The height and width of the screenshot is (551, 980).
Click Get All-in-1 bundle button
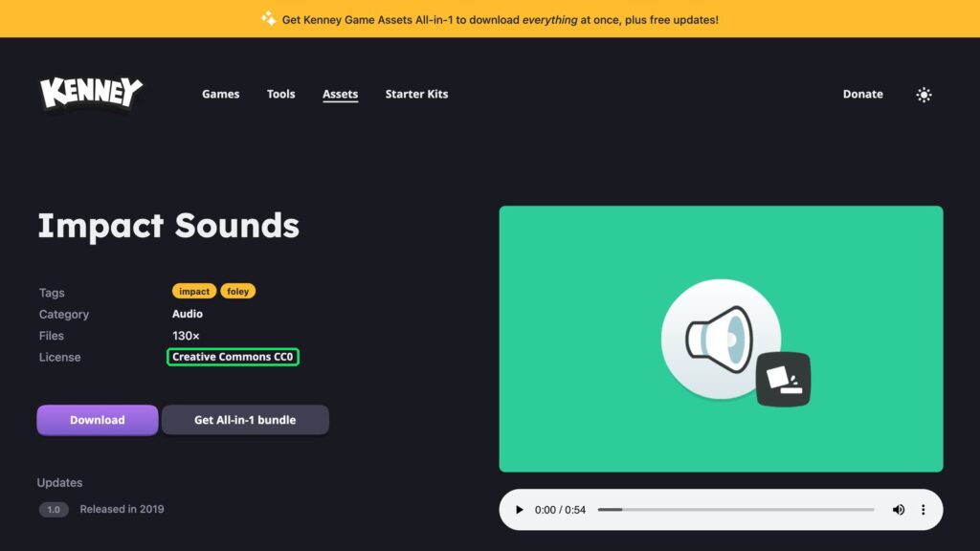(245, 420)
